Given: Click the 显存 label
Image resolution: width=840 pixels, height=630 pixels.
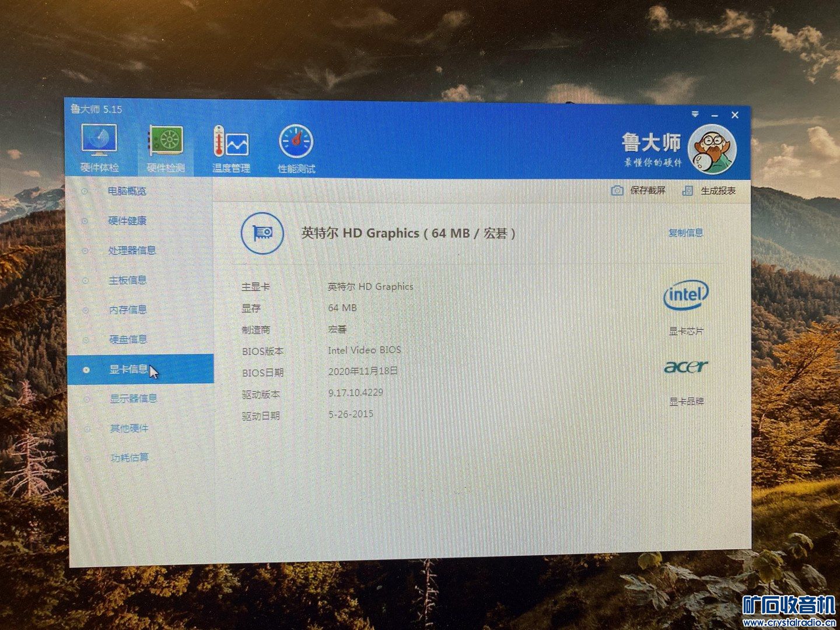Looking at the screenshot, I should (x=251, y=309).
